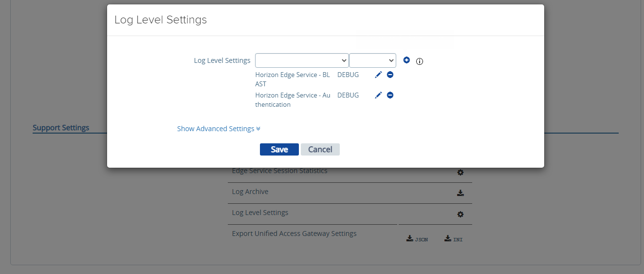Edit Horizon Edge Service - Authentication log level
Image resolution: width=644 pixels, height=274 pixels.
[x=378, y=95]
